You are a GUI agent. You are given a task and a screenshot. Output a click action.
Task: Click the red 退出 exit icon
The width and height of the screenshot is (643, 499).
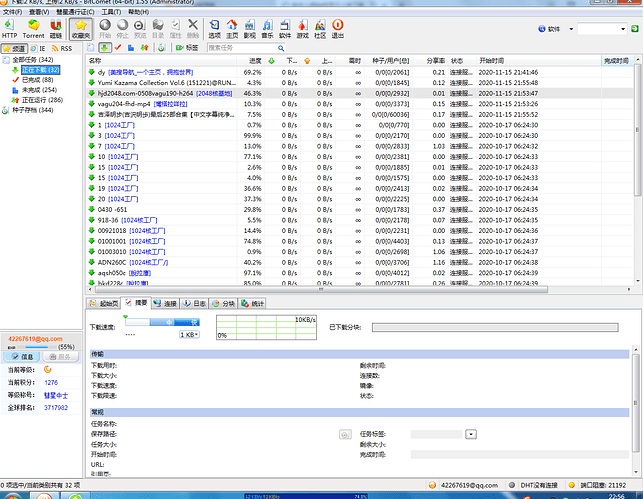pos(337,29)
